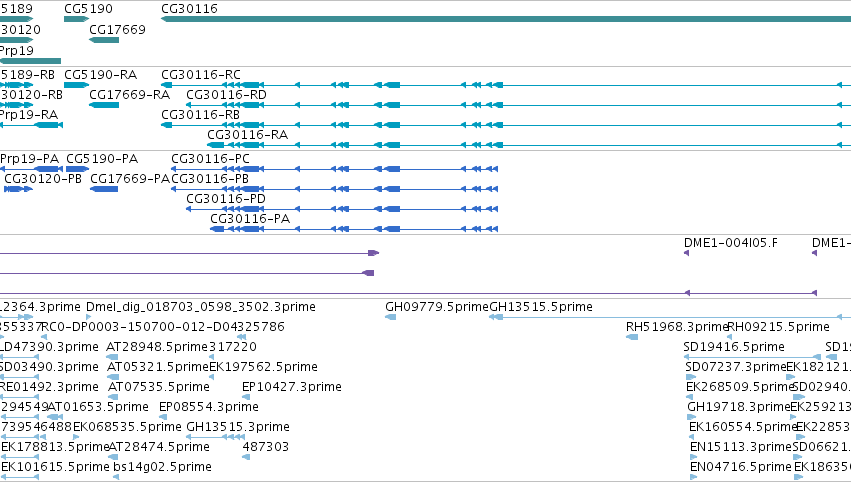Select EST GH13515.3prime

click(x=214, y=437)
